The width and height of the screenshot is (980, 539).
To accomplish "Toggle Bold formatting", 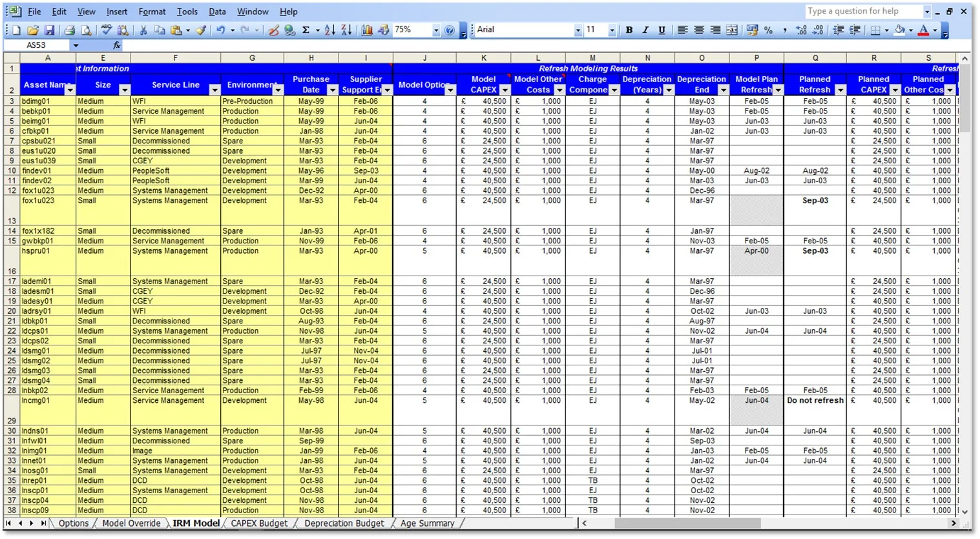I will pos(629,30).
